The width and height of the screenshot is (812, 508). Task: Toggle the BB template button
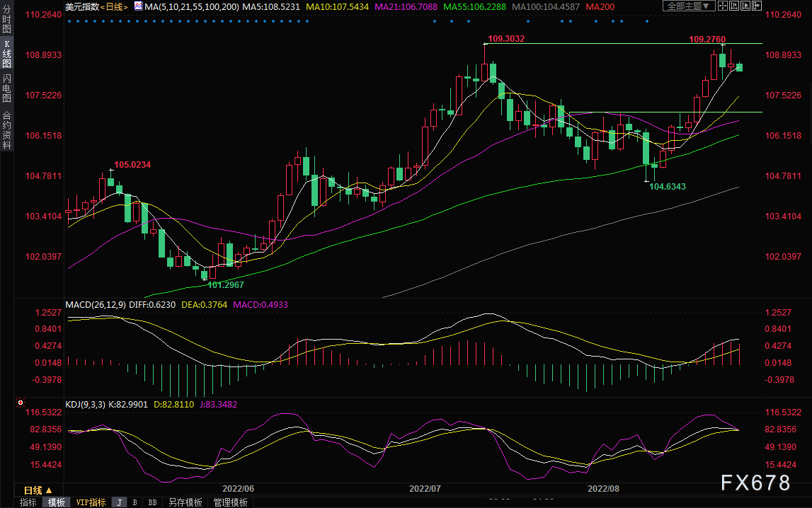(152, 502)
